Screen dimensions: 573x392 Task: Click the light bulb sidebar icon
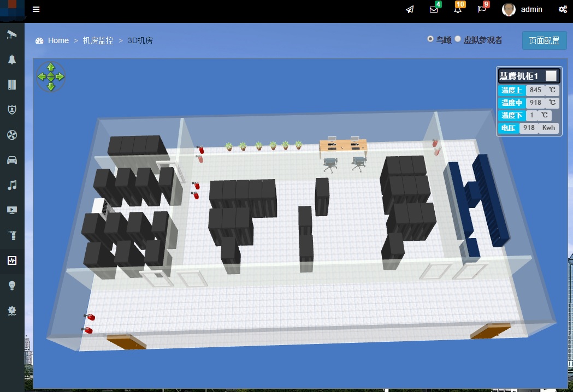[12, 286]
